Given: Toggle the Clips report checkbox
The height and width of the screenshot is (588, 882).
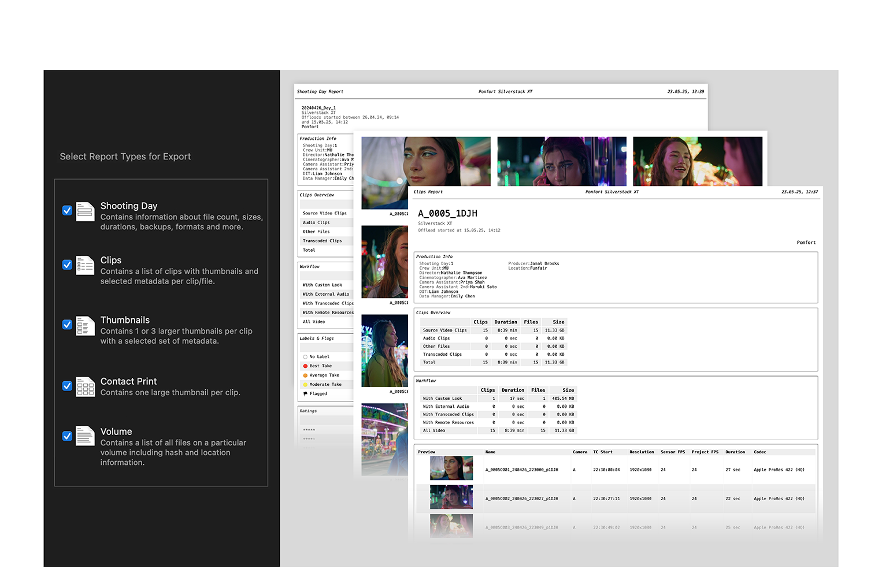Looking at the screenshot, I should pyautogui.click(x=67, y=265).
